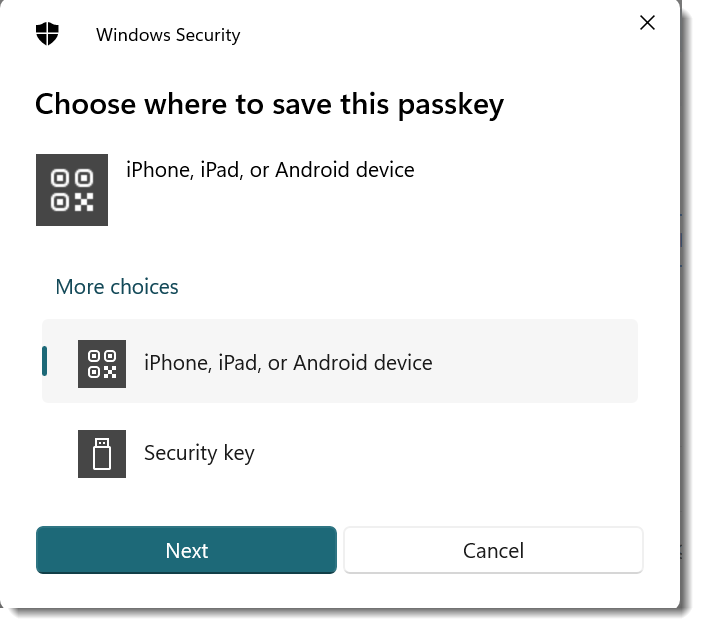Click the USB security key icon

coord(102,453)
